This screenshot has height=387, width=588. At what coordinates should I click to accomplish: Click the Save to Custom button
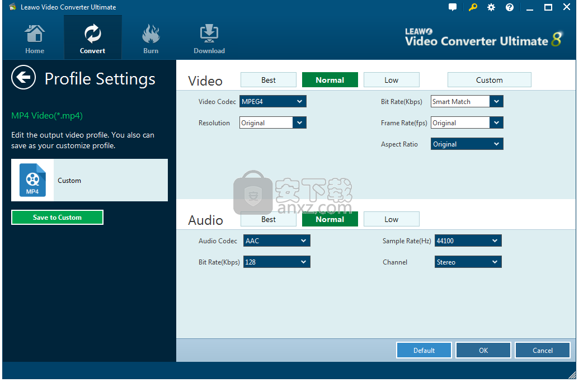click(x=58, y=218)
